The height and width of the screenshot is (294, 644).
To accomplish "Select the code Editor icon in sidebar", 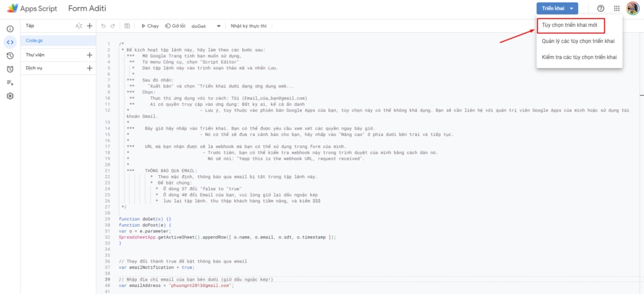I will pyautogui.click(x=10, y=42).
